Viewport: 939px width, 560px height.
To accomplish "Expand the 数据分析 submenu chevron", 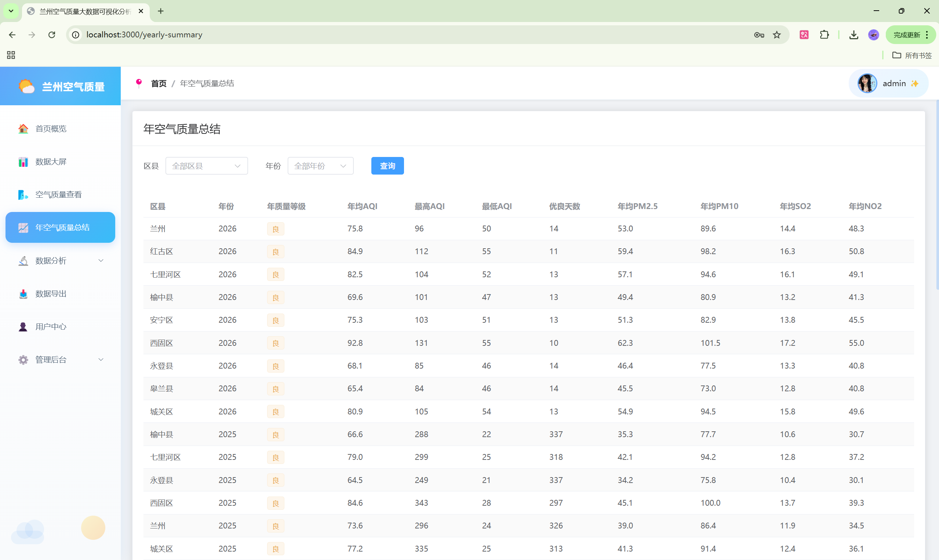I will pyautogui.click(x=101, y=261).
